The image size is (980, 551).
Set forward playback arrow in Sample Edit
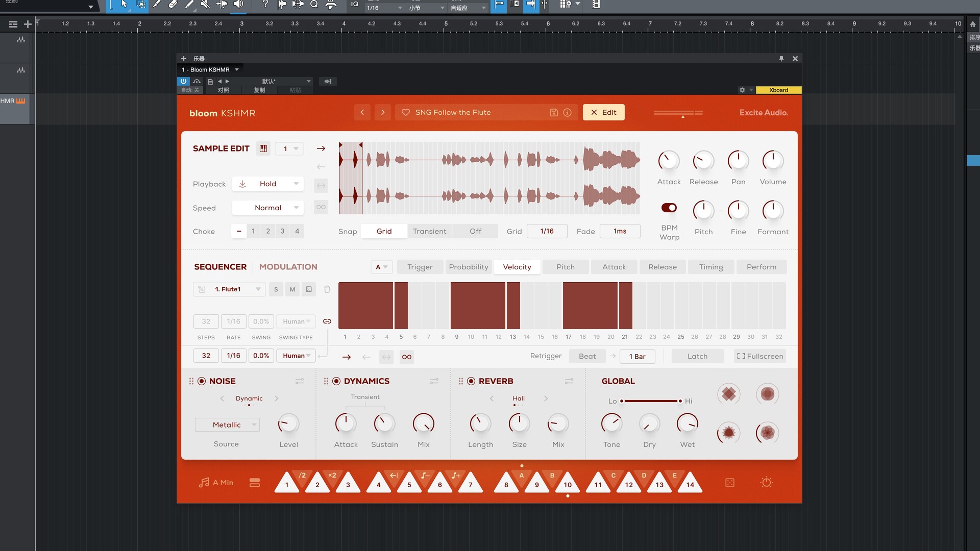321,148
